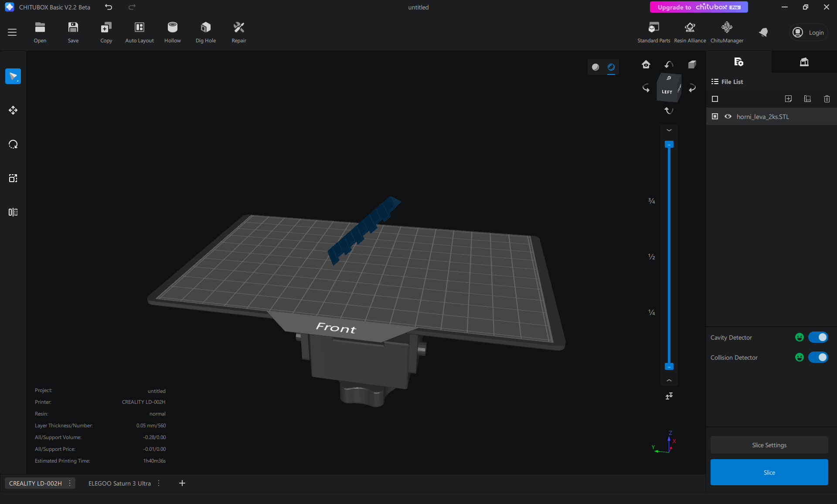Click the Repair tool icon
The width and height of the screenshot is (837, 504).
(x=238, y=28)
